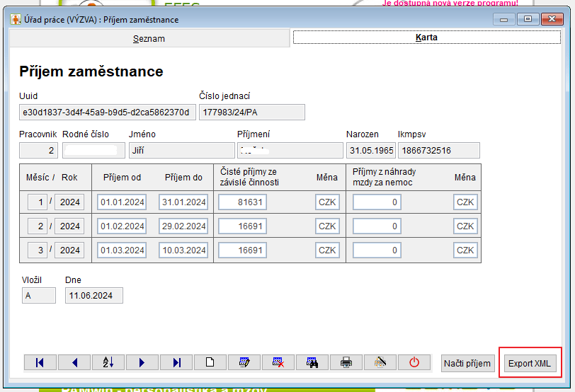575x392 pixels.
Task: Click the Dne date field 11.06.2024
Action: pyautogui.click(x=94, y=295)
